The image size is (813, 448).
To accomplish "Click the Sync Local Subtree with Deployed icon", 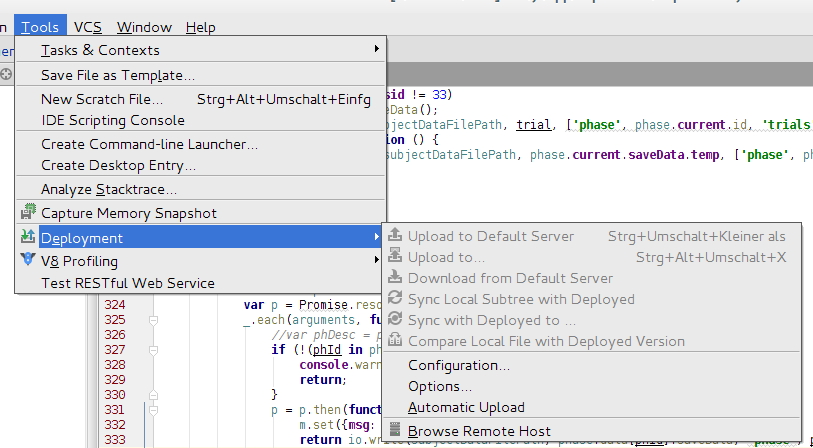I will pos(396,299).
